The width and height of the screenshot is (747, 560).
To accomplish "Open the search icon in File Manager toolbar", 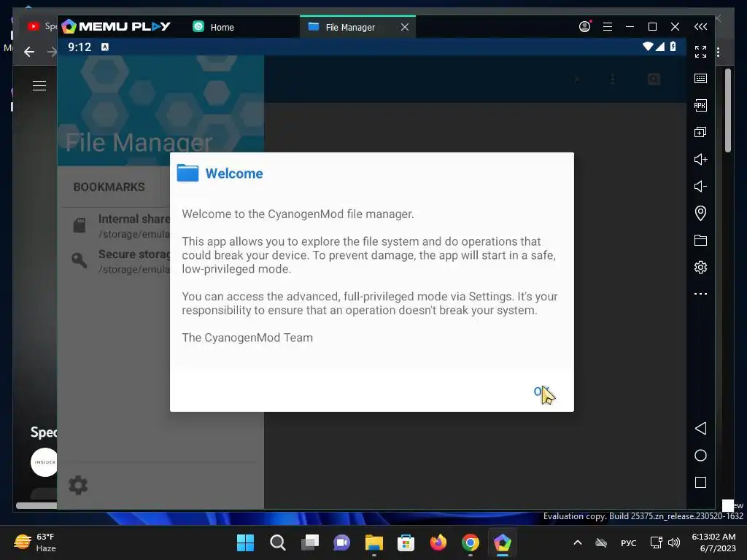I will [654, 79].
